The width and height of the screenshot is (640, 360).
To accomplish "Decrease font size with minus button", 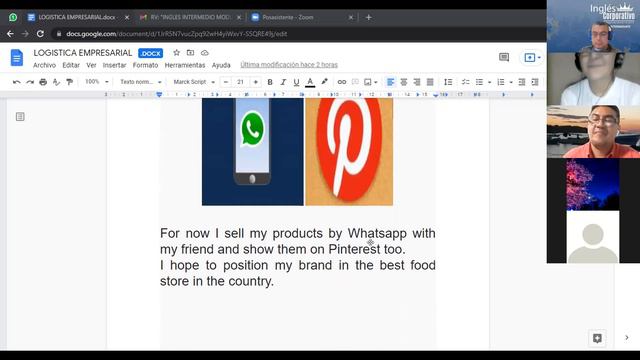I will (x=226, y=82).
